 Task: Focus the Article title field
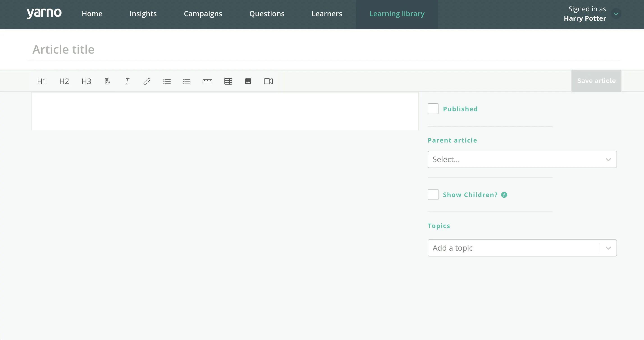click(324, 50)
